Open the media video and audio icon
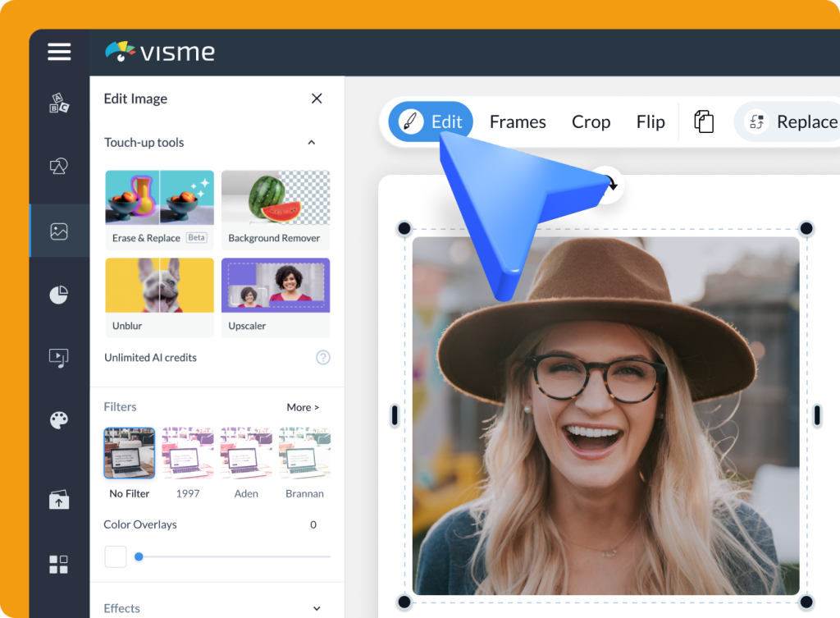This screenshot has width=840, height=618. click(x=59, y=358)
